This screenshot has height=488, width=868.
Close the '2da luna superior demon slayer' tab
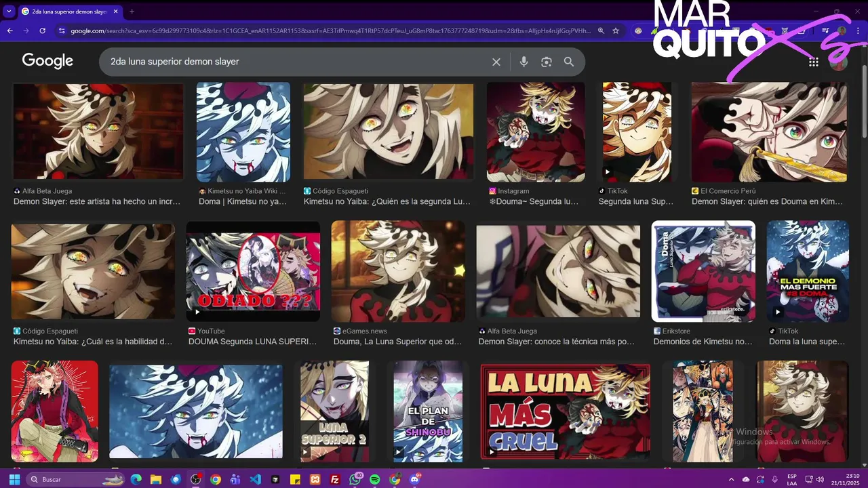[x=115, y=11]
